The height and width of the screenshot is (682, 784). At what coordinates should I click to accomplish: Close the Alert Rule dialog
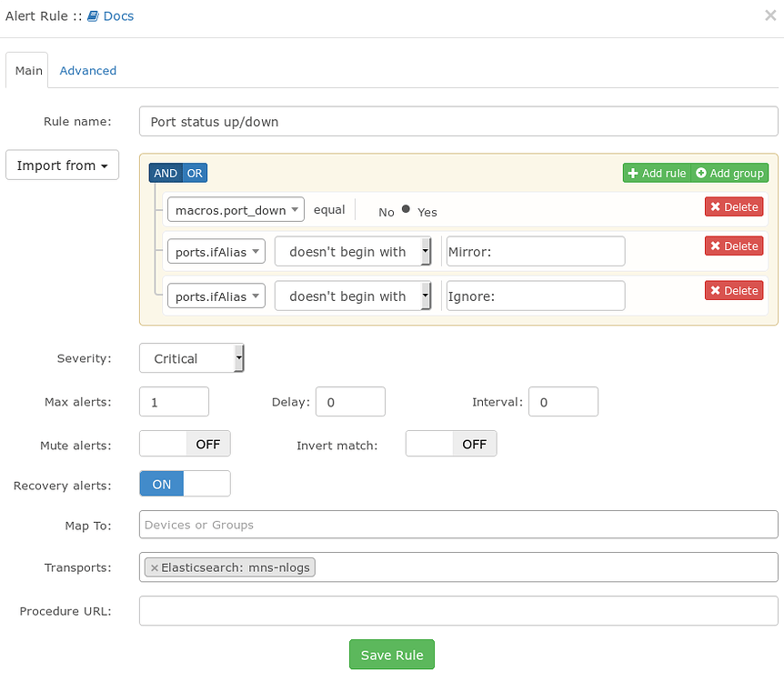(x=770, y=15)
